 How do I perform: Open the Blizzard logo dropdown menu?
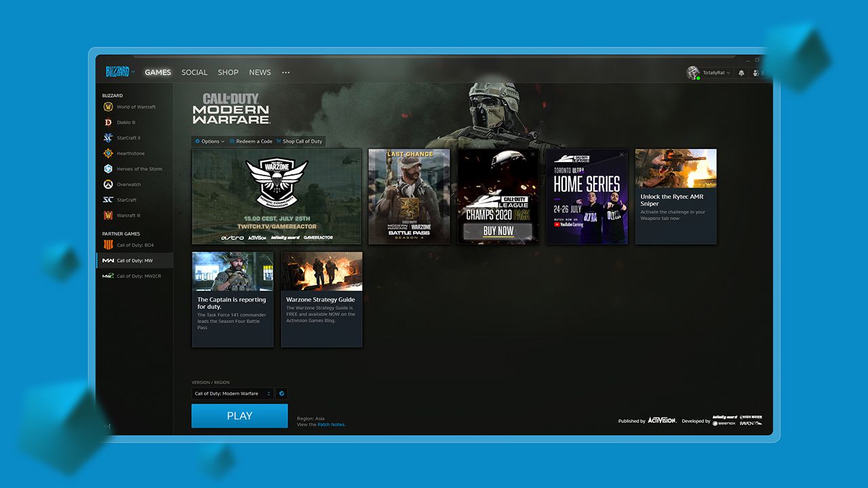120,72
